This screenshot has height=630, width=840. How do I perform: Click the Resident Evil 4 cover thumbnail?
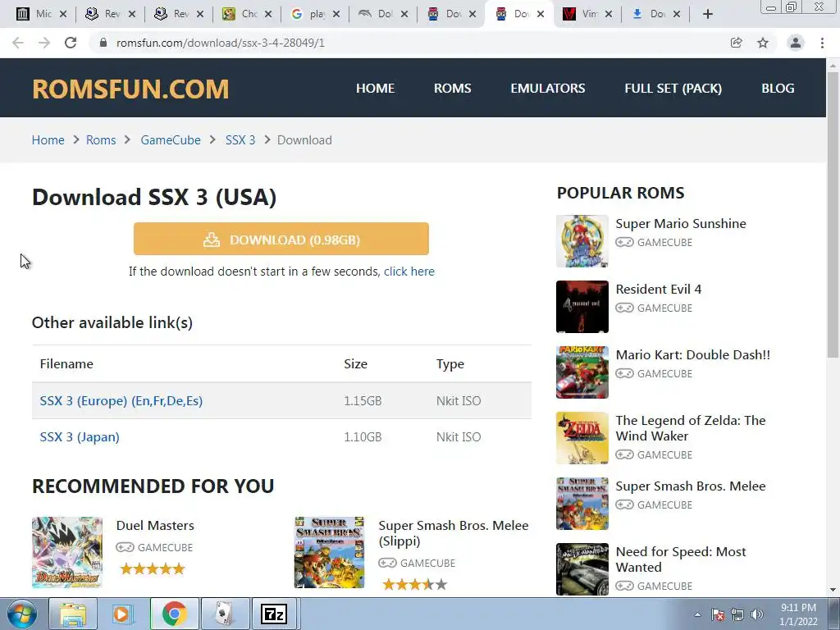click(582, 307)
